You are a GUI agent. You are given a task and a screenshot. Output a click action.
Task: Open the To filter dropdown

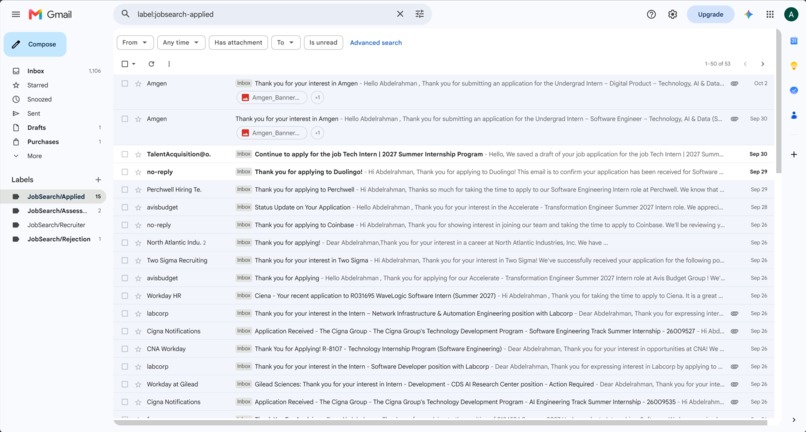tap(286, 43)
